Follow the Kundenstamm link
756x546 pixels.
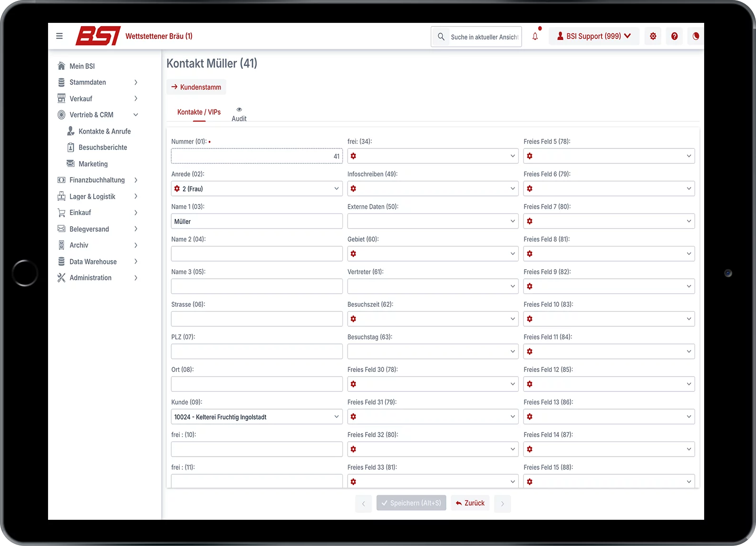pyautogui.click(x=196, y=87)
